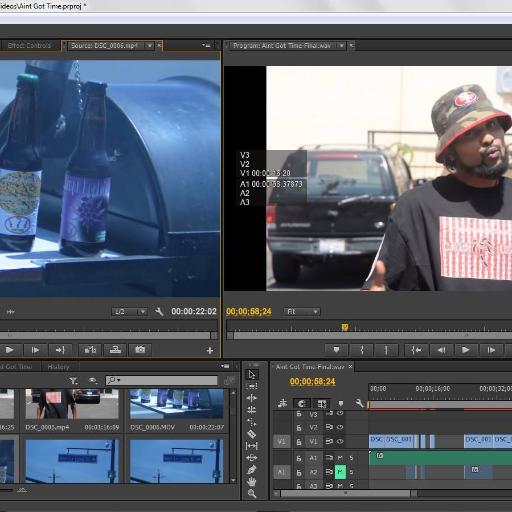Select Program: Aint Got Time Final tab
Screen dimensions: 512x512
(282, 46)
